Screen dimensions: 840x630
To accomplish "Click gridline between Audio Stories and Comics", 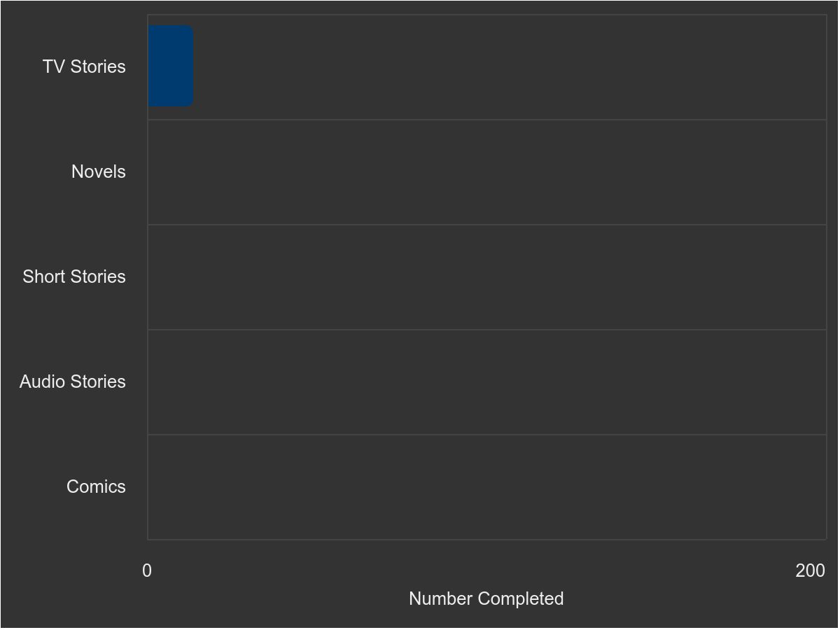I will pos(487,435).
